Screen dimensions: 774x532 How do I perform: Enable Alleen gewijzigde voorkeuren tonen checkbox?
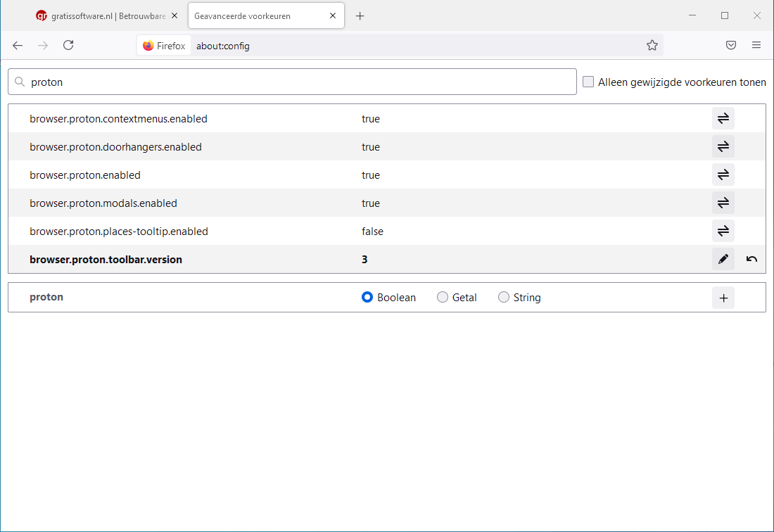tap(588, 82)
